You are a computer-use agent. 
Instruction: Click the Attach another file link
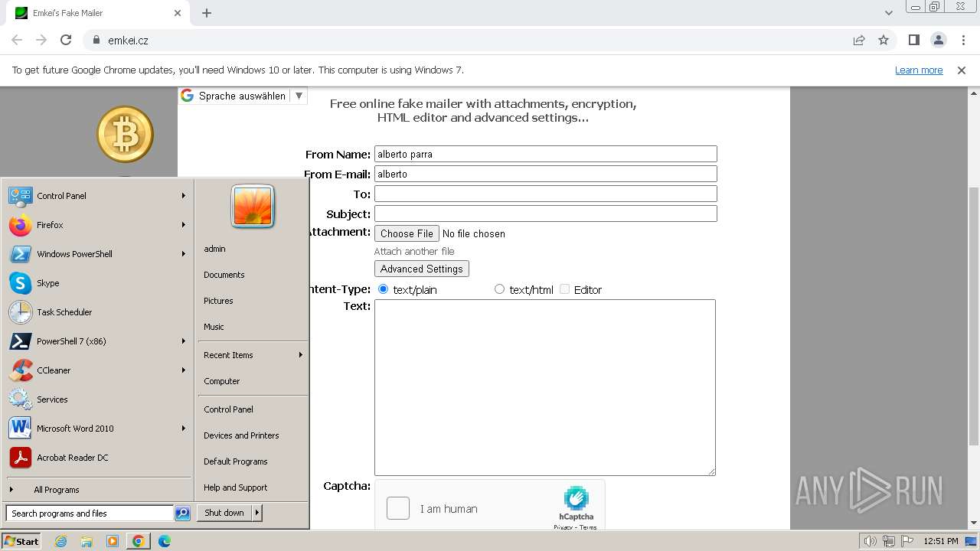pyautogui.click(x=414, y=251)
